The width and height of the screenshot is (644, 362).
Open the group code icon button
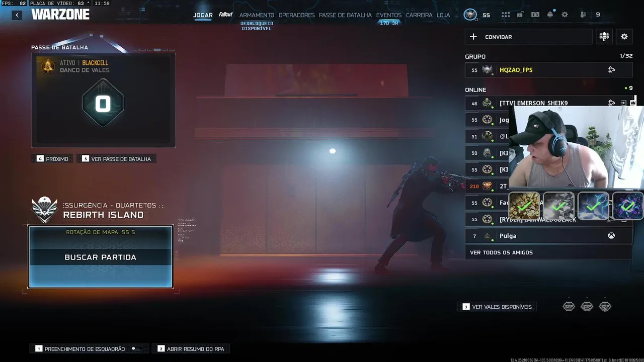tap(604, 37)
